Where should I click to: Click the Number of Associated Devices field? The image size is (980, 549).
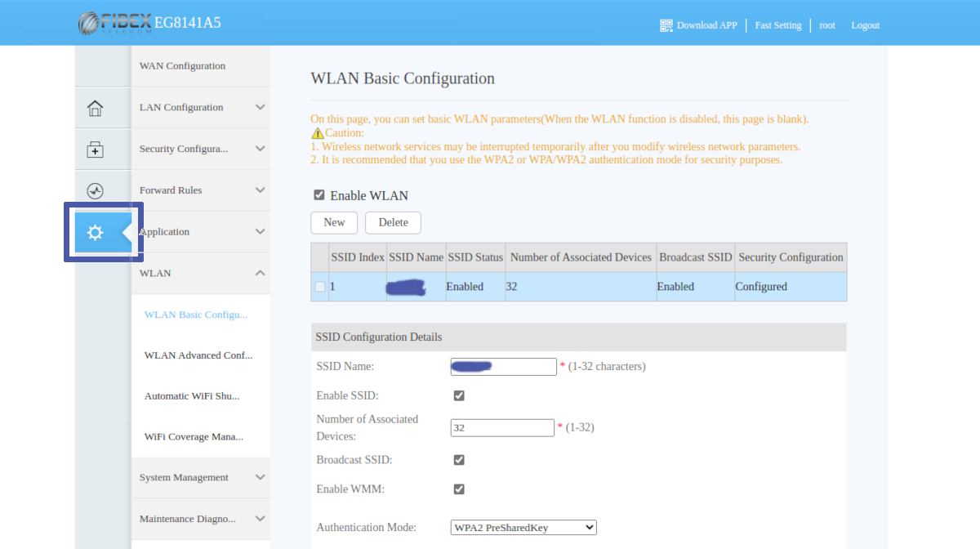point(502,427)
